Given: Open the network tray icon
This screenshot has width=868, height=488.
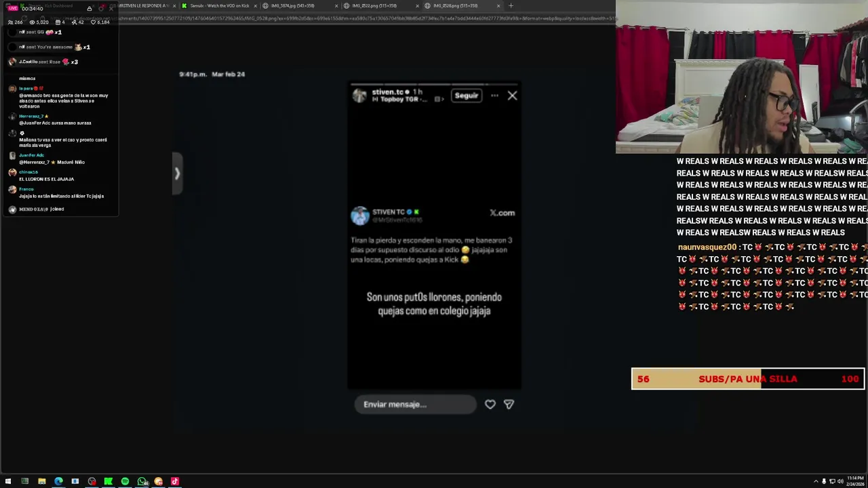Looking at the screenshot, I should tap(832, 481).
